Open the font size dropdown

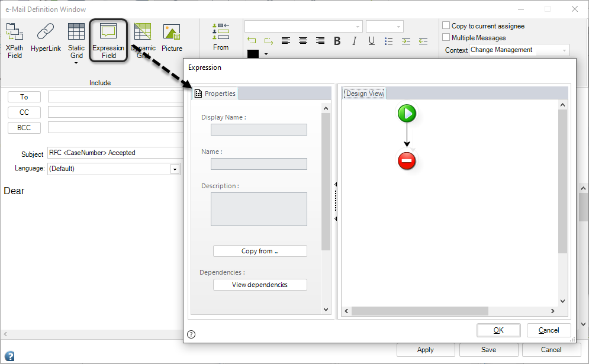[x=398, y=27]
